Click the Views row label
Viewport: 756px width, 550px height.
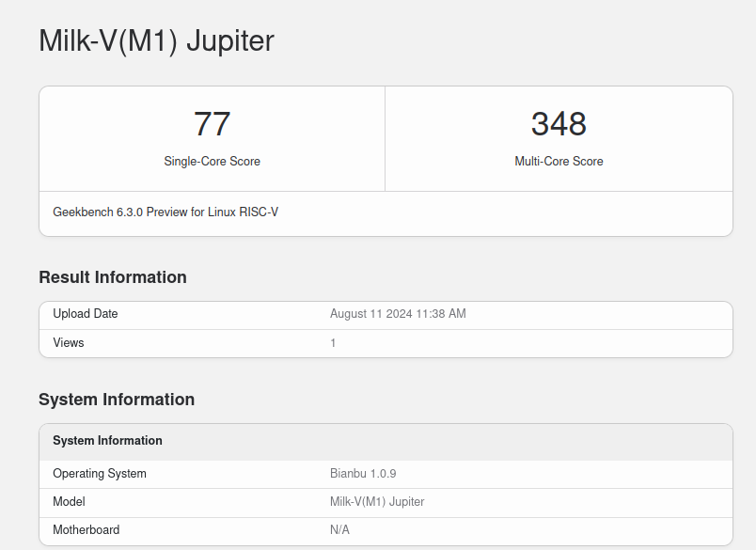[69, 343]
